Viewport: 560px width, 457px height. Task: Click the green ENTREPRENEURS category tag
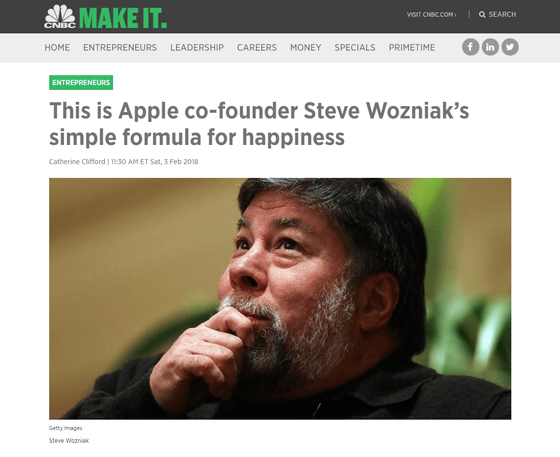pos(81,82)
